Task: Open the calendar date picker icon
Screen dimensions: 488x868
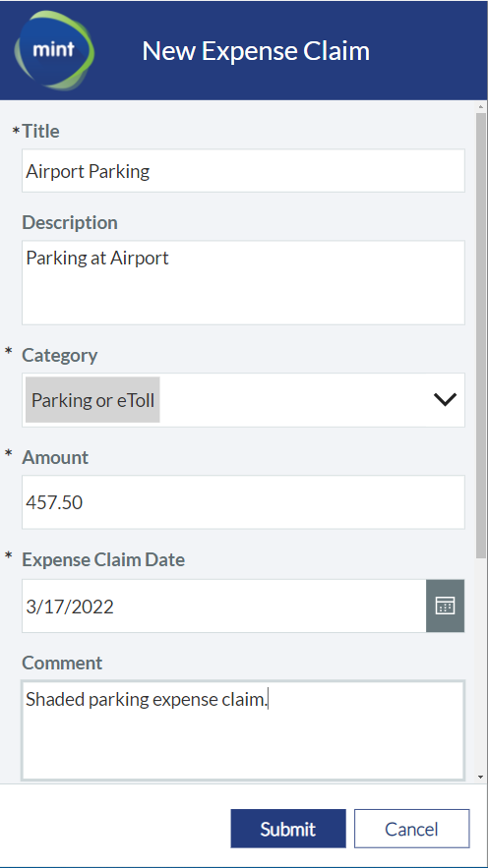Action: click(446, 606)
